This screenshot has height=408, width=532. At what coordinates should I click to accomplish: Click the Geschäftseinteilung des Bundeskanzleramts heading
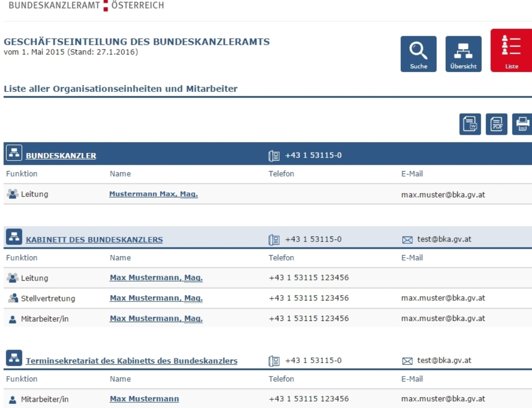pyautogui.click(x=137, y=41)
